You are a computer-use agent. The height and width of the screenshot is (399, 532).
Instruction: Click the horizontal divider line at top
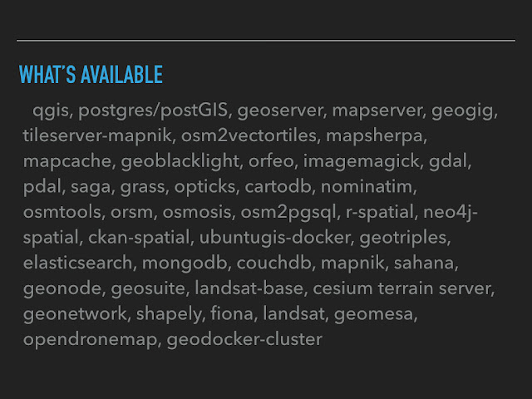[x=266, y=41]
